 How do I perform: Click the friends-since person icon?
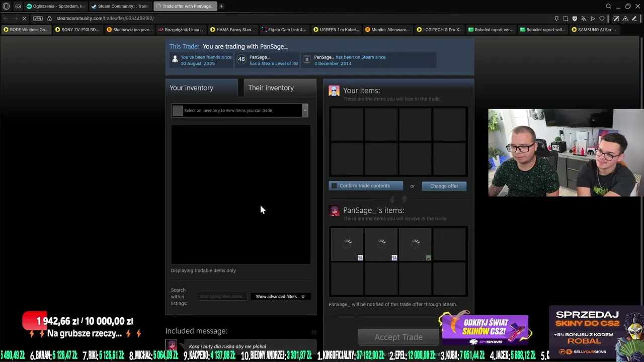[175, 60]
